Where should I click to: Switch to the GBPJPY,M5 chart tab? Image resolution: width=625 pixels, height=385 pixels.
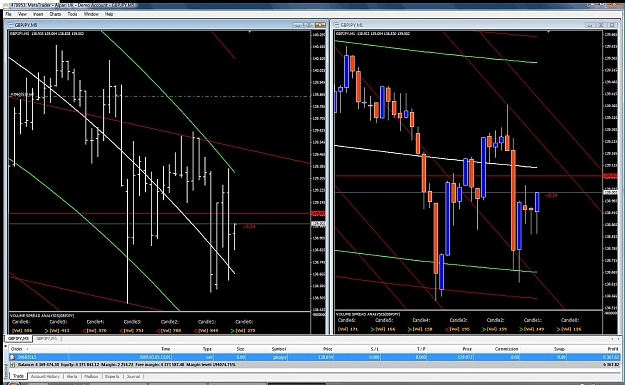click(18, 338)
